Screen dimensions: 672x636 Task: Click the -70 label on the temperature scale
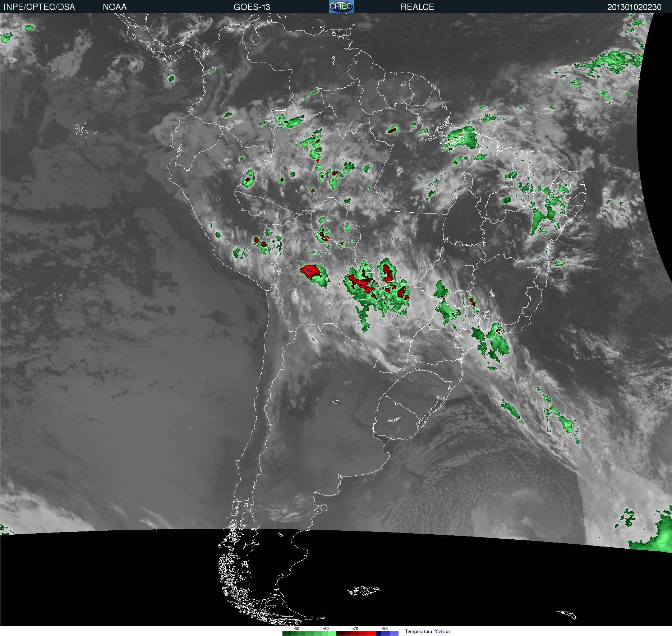(x=355, y=629)
